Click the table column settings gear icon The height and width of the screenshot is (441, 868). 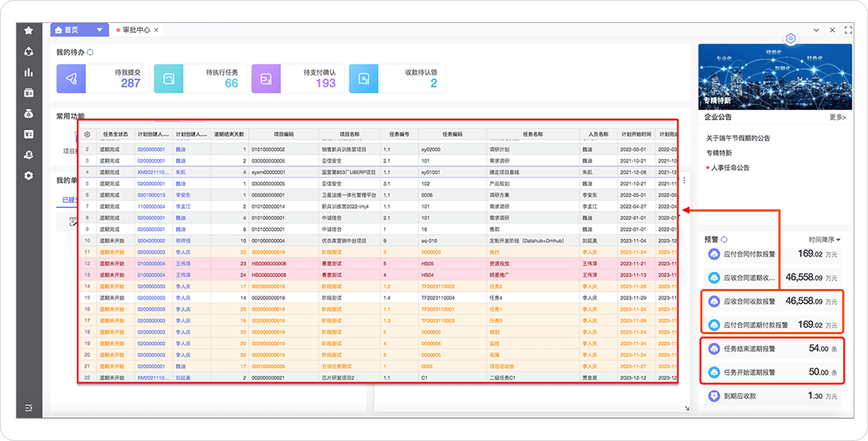(87, 134)
